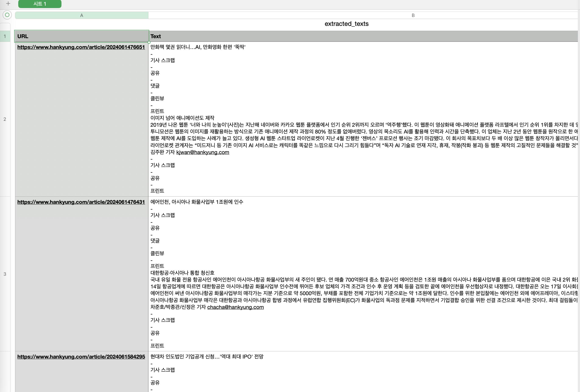Open hankyung article 2024061476431 link

click(81, 202)
